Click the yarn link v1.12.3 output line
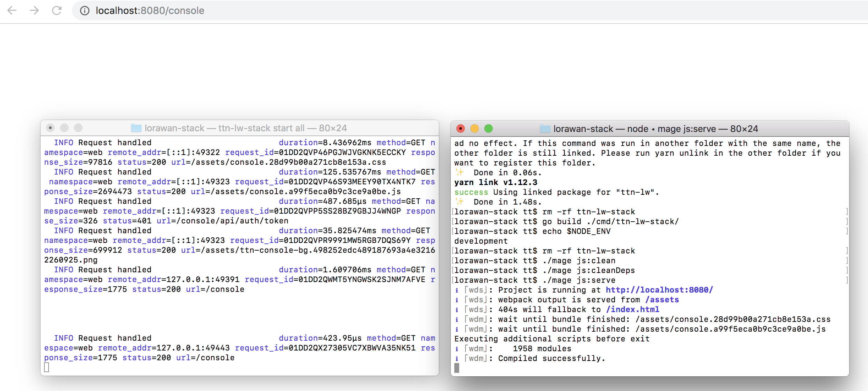 pyautogui.click(x=496, y=182)
